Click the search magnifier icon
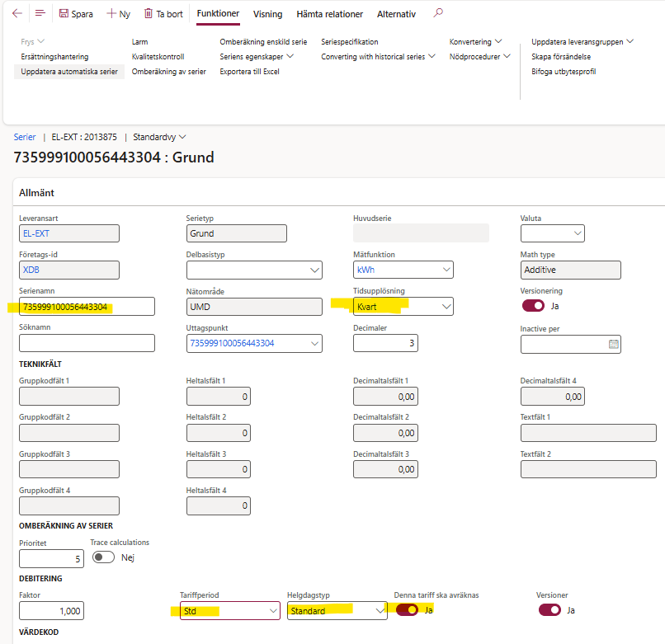665x644 pixels. point(438,13)
